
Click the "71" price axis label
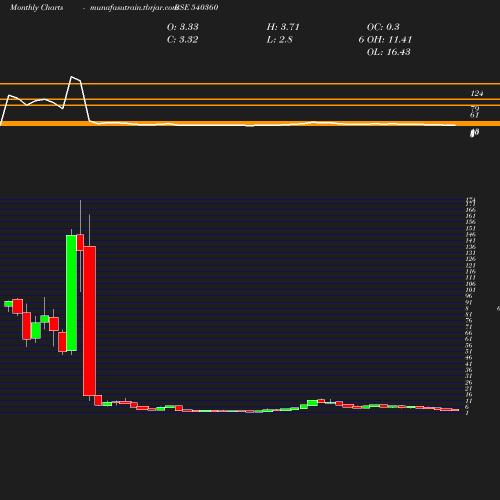point(469,327)
